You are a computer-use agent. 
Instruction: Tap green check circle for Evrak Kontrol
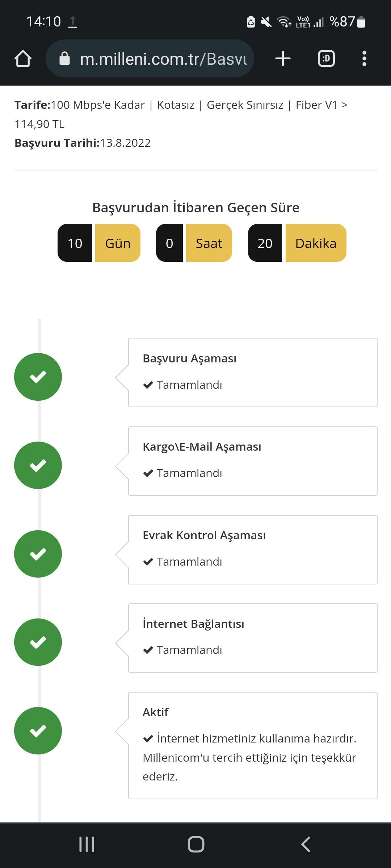click(x=38, y=554)
